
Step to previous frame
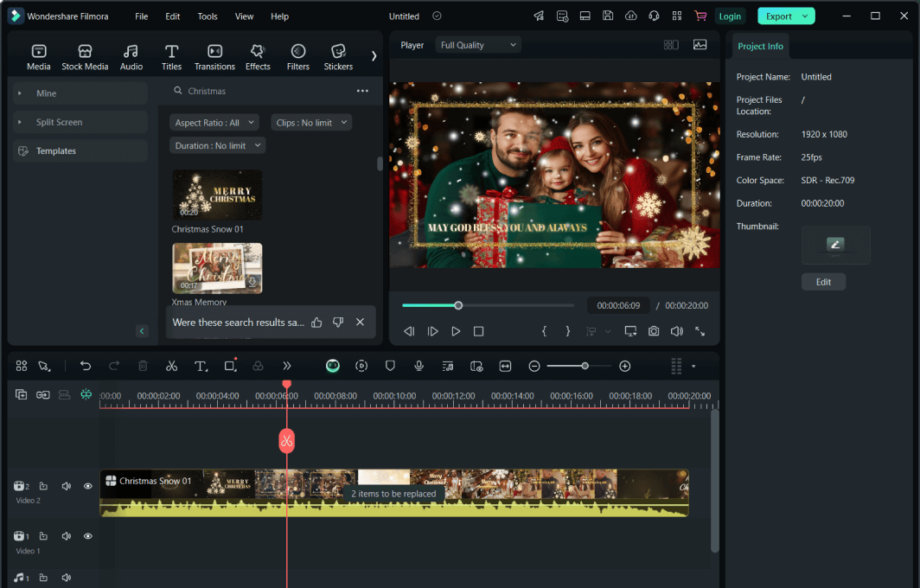click(410, 331)
